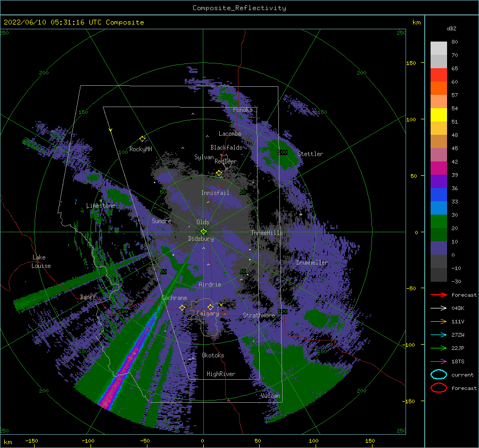Click the yellow marker above Calgary label

click(210, 307)
